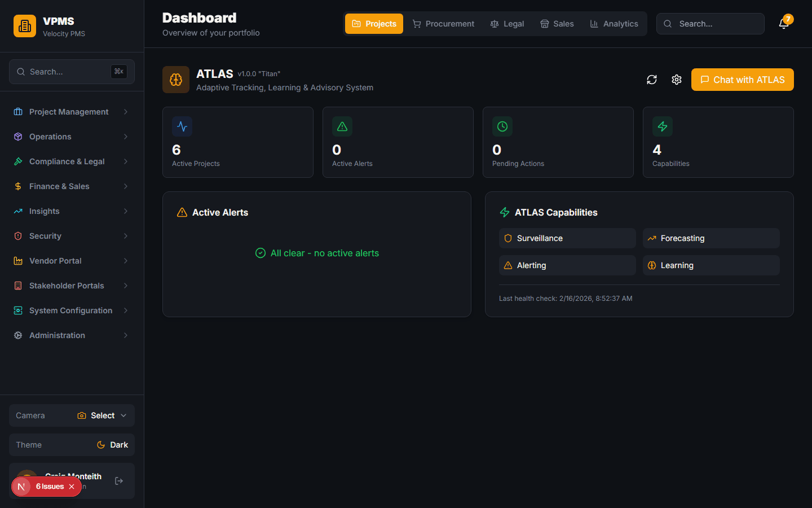The image size is (812, 508).
Task: Click the Active Projects pulse icon
Action: click(182, 126)
